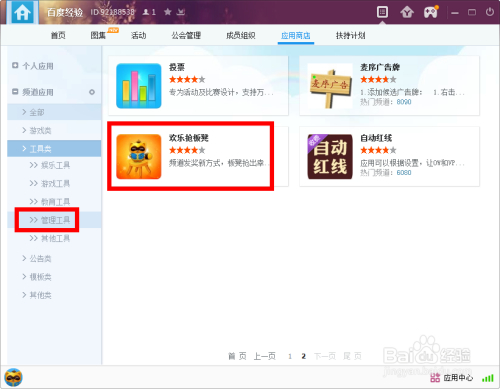The height and width of the screenshot is (389, 500).
Task: Open hot channel link 8090
Action: coord(404,102)
